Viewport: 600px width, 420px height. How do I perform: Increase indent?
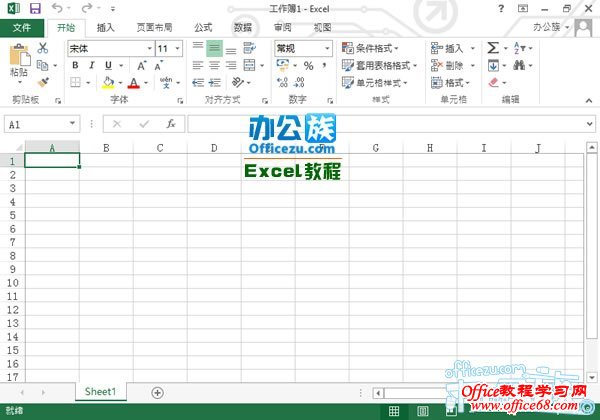(x=215, y=82)
